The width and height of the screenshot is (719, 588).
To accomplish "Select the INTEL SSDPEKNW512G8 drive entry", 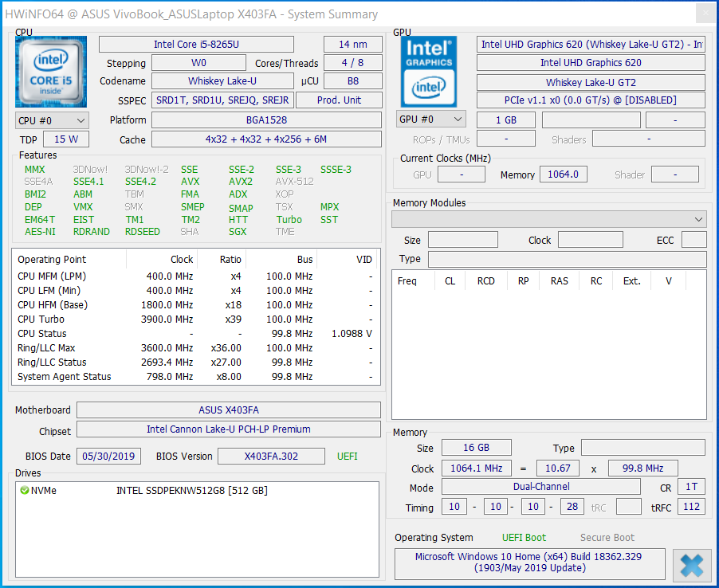I will click(191, 491).
